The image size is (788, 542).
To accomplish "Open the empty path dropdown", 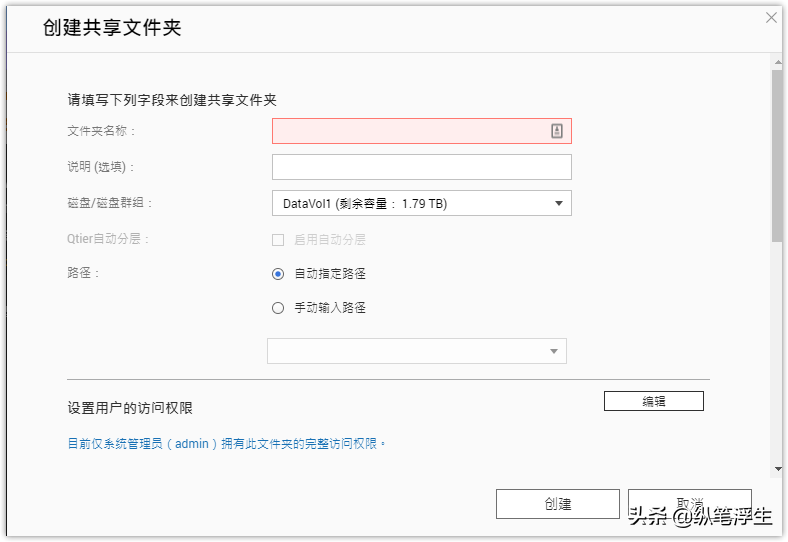I will [x=417, y=351].
